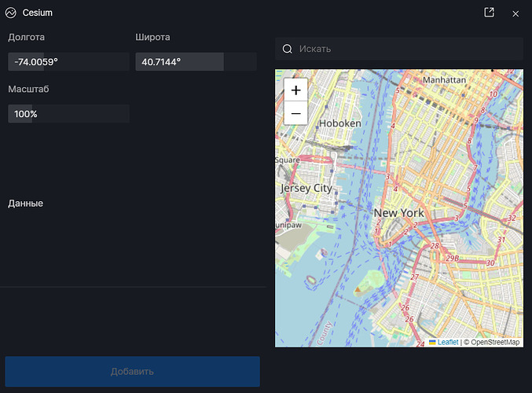Open the panel in a separate window

489,13
